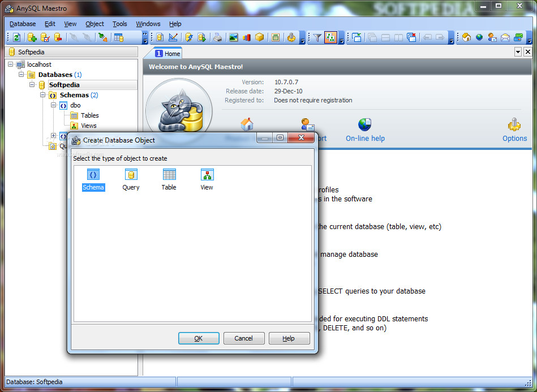Collapse the dbo schema node
This screenshot has width=537, height=392.
pyautogui.click(x=53, y=105)
